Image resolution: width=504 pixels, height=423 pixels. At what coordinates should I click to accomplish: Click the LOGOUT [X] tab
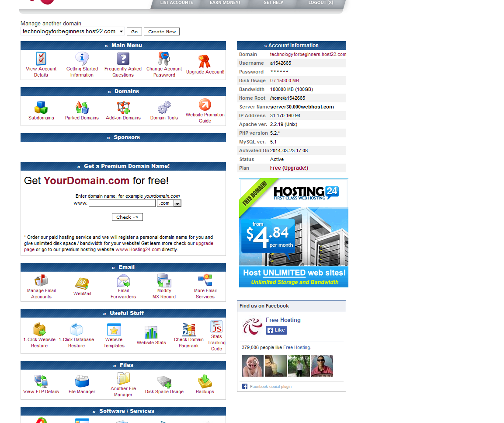(321, 3)
